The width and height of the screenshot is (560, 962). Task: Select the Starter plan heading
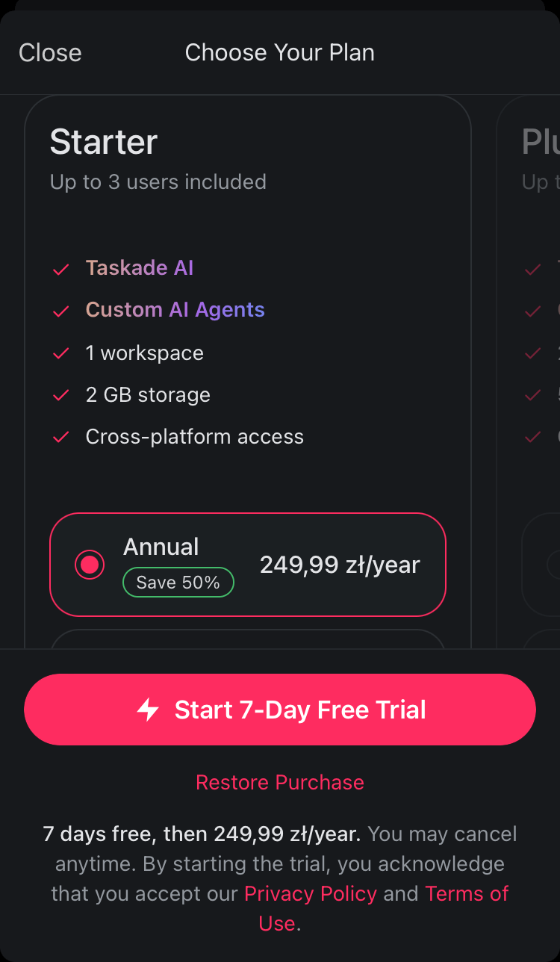(x=104, y=142)
